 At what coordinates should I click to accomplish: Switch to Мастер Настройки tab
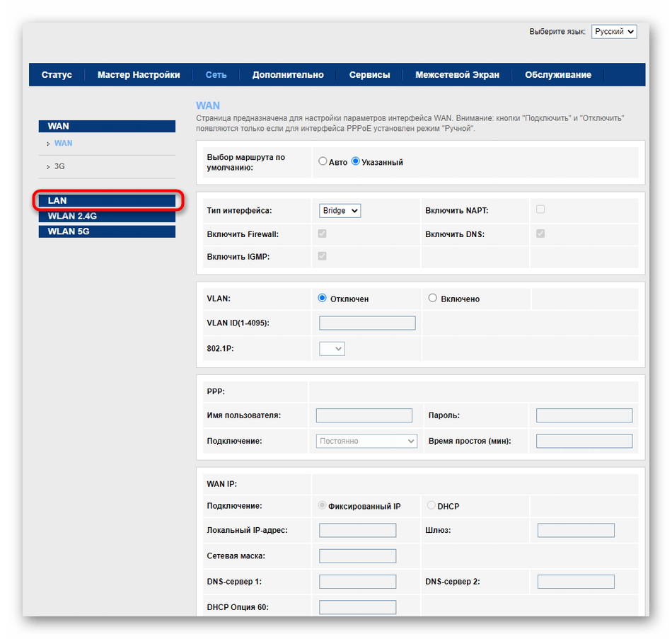point(139,75)
